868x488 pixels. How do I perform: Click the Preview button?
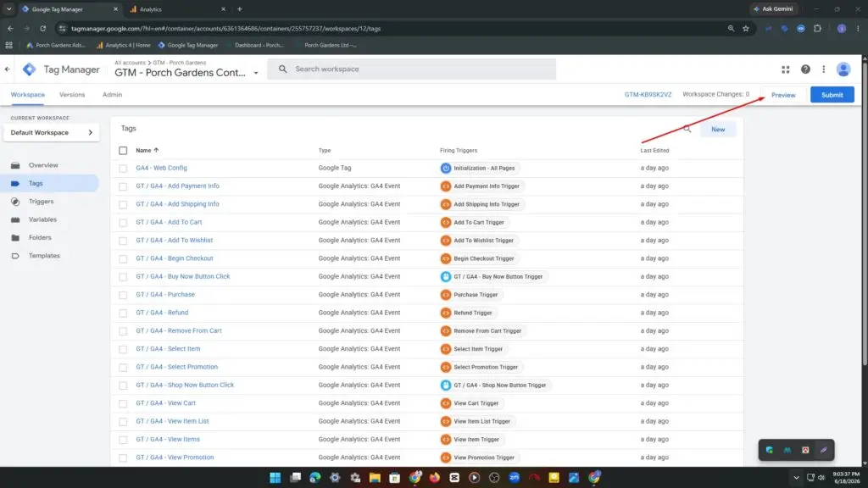click(x=783, y=95)
